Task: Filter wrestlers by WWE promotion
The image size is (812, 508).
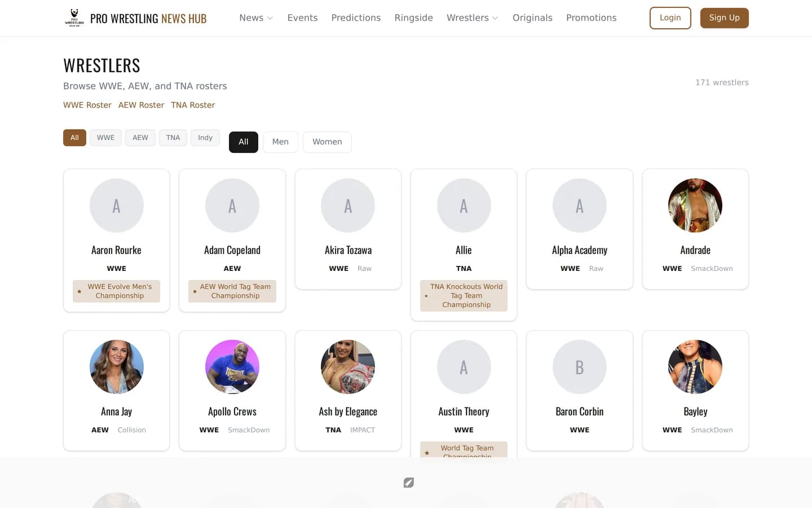Action: [x=105, y=138]
